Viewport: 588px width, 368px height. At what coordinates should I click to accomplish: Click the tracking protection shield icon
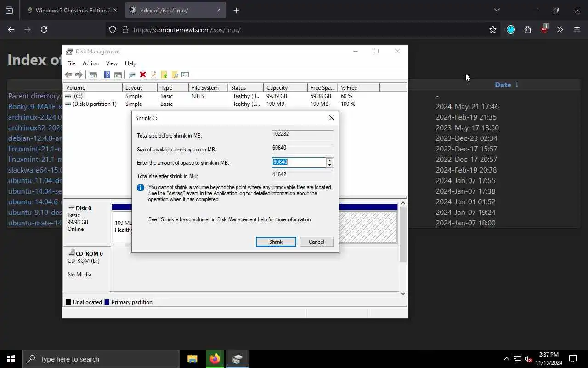[x=113, y=29]
